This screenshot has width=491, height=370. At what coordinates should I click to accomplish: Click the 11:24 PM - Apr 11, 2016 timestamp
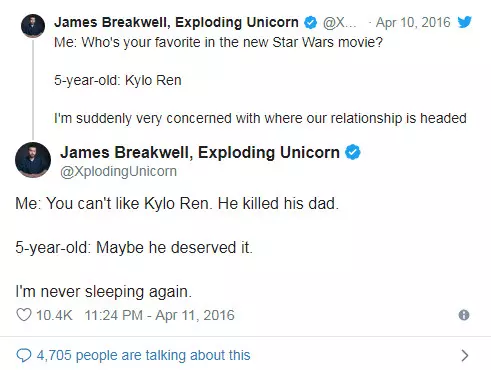[160, 315]
